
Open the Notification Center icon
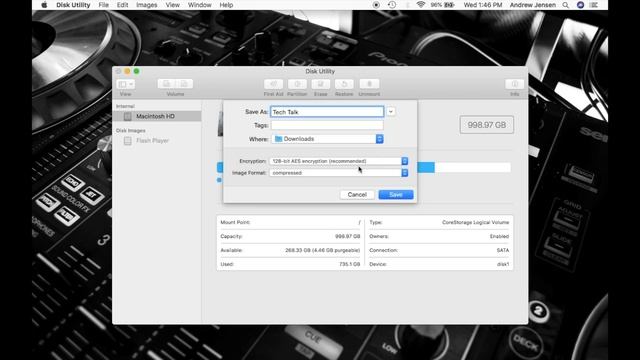(594, 5)
